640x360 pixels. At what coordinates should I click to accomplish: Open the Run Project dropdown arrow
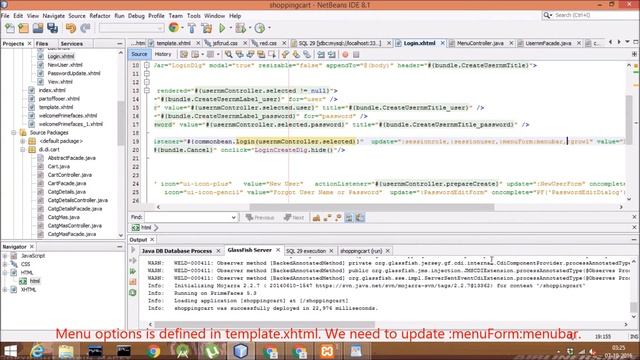pyautogui.click(x=231, y=28)
